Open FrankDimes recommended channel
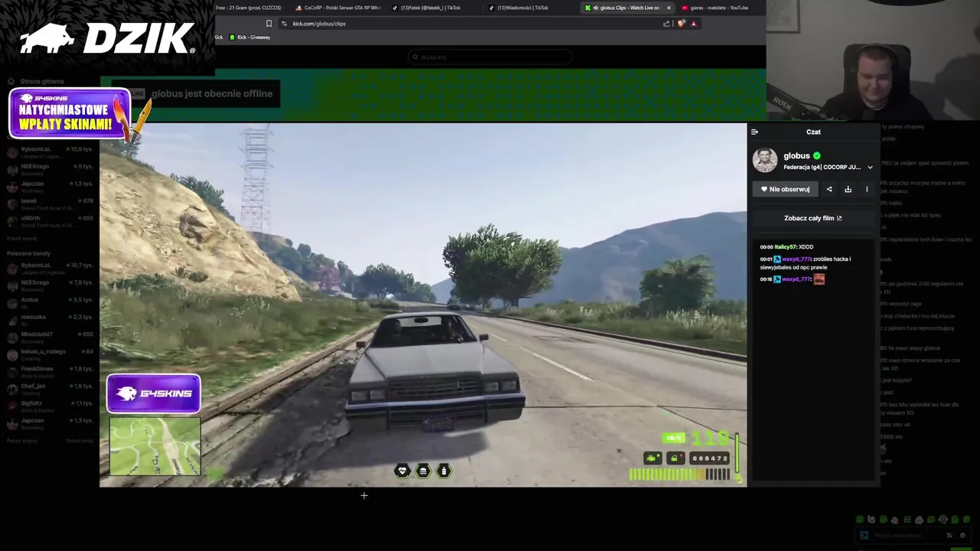The width and height of the screenshot is (980, 551). pyautogui.click(x=50, y=371)
